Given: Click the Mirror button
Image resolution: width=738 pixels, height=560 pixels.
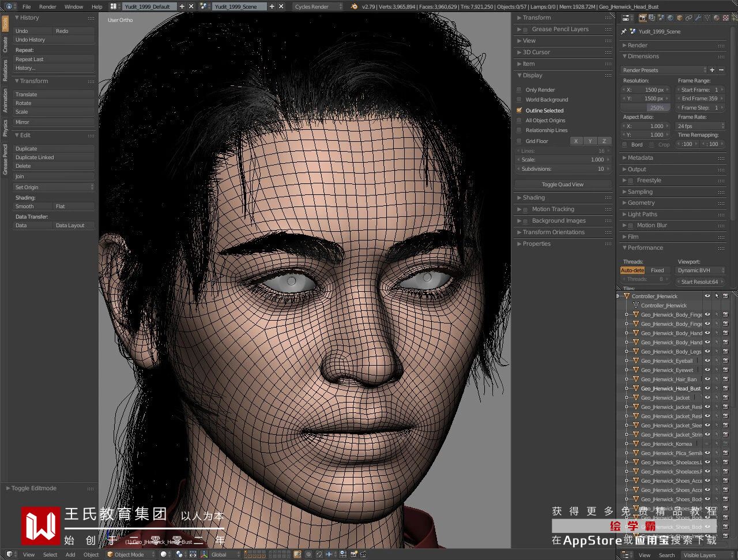Looking at the screenshot, I should coord(54,122).
